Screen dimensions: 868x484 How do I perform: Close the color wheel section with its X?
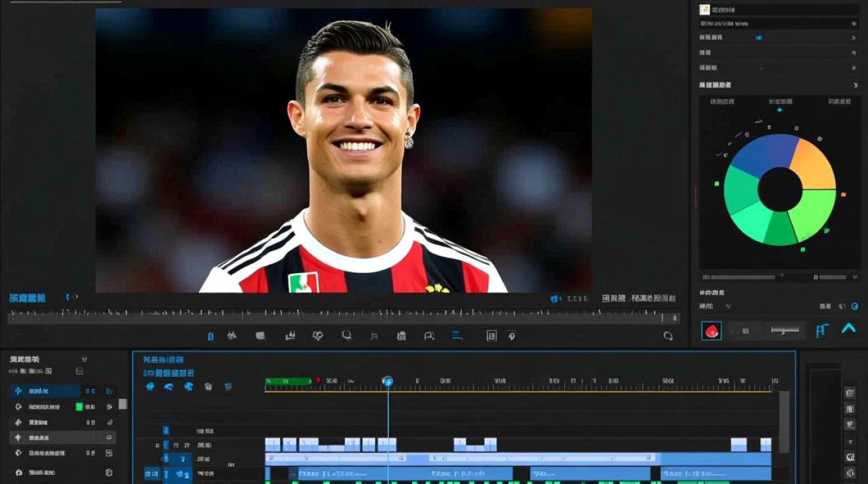tap(856, 85)
